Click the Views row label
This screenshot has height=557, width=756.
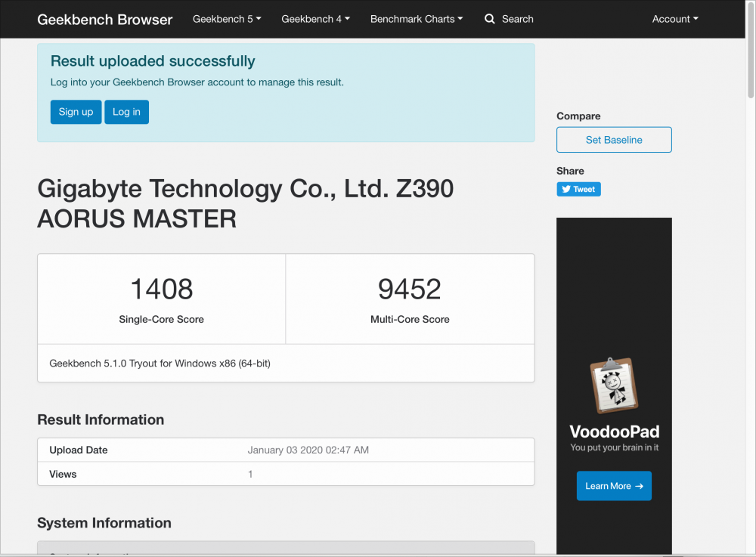63,474
